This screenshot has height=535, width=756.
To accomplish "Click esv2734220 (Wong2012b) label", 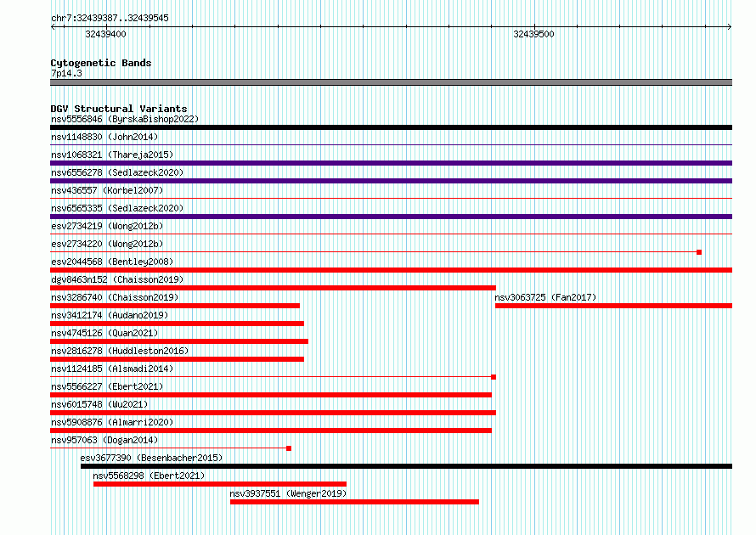I will 107,244.
